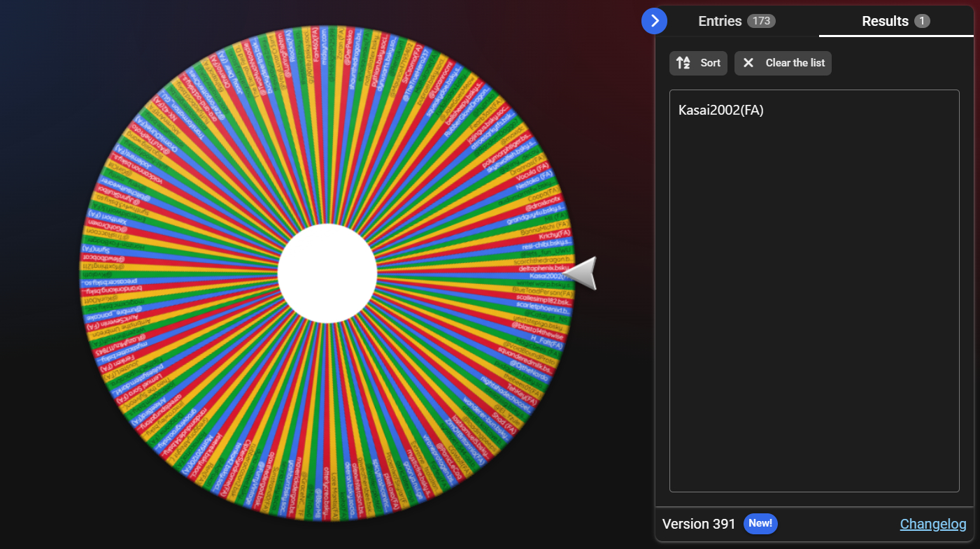Click the Version 391 label
The width and height of the screenshot is (980, 549).
tap(699, 524)
